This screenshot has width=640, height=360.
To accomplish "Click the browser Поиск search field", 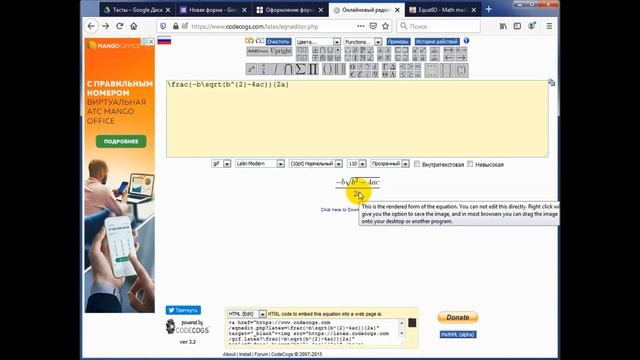I will 438,26.
